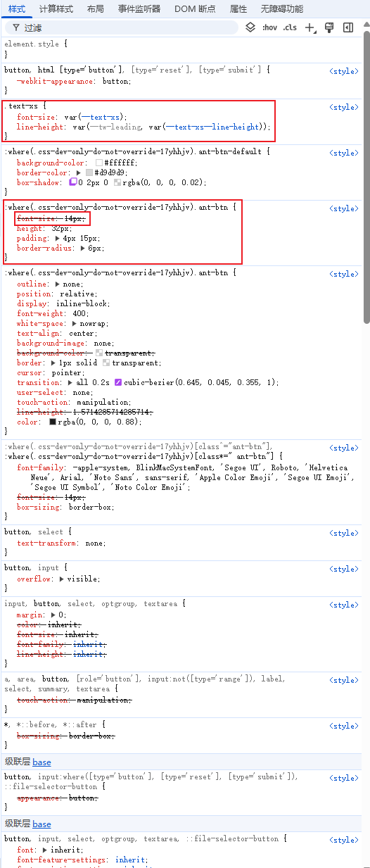Open the black rgba(0, 0, 0, 0.88) color swatch
The image size is (370, 868).
53,422
